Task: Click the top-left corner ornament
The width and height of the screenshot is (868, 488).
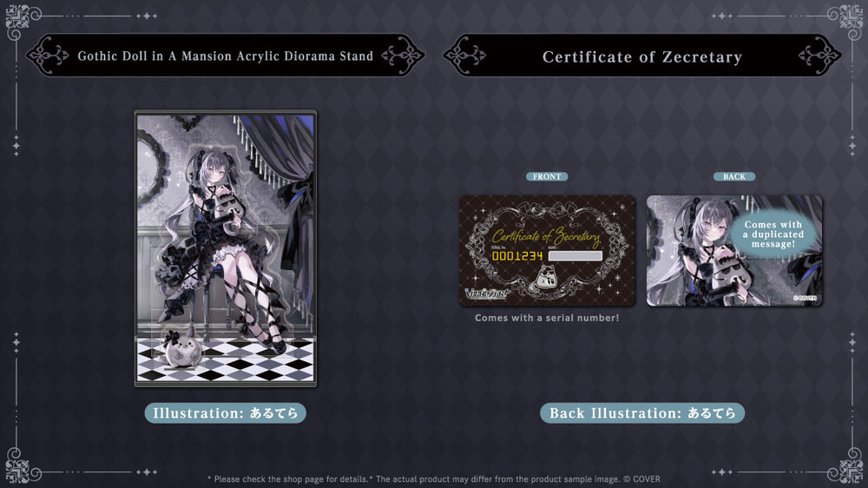Action: coord(17,16)
